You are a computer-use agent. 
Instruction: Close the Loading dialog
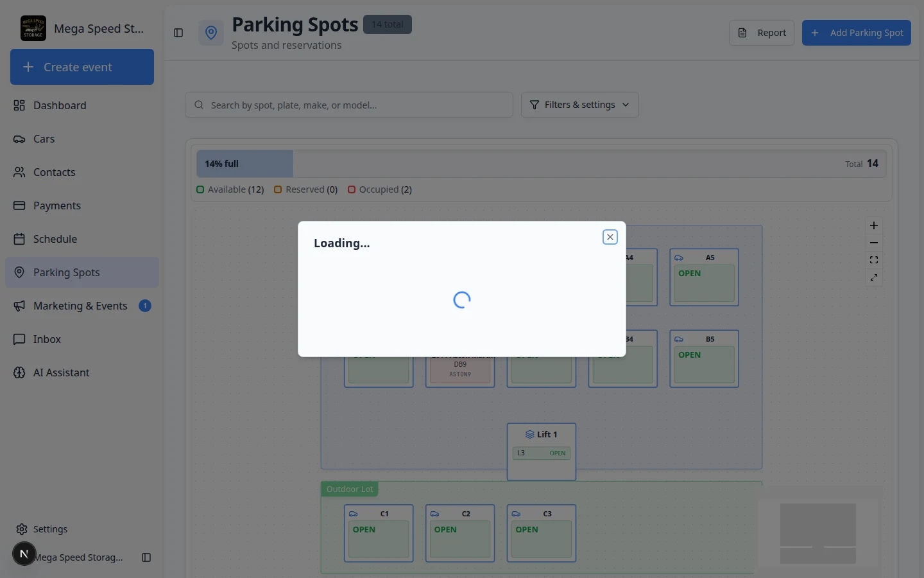point(610,237)
